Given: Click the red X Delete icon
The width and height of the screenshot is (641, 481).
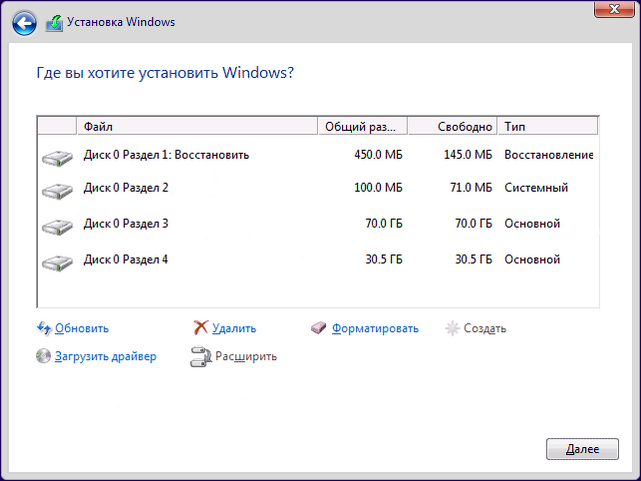Looking at the screenshot, I should pos(201,327).
